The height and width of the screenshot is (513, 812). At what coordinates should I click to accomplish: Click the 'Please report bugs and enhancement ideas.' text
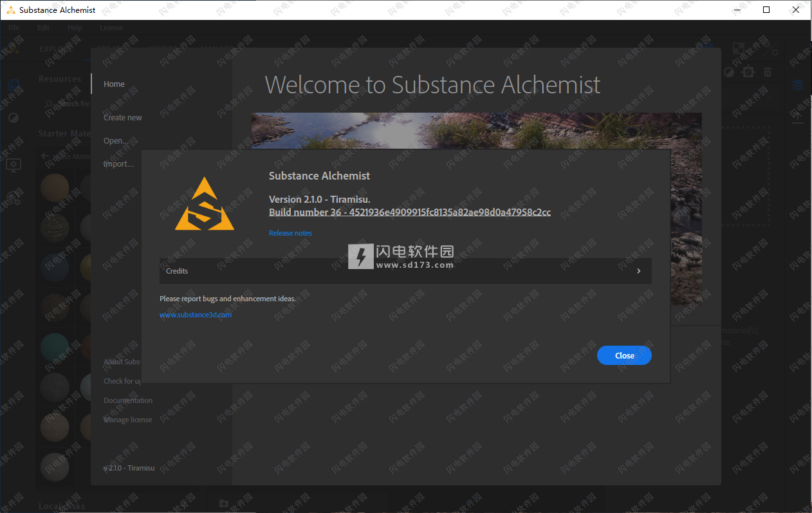228,299
